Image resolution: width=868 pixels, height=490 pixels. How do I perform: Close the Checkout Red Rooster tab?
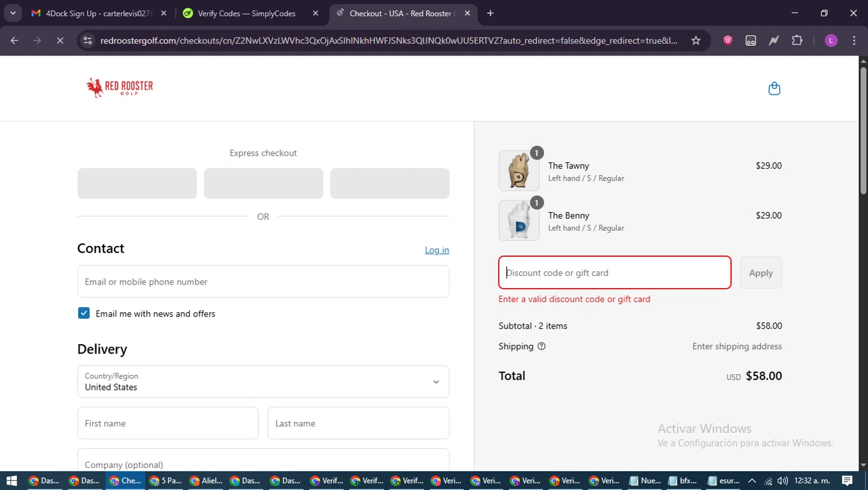coord(468,13)
